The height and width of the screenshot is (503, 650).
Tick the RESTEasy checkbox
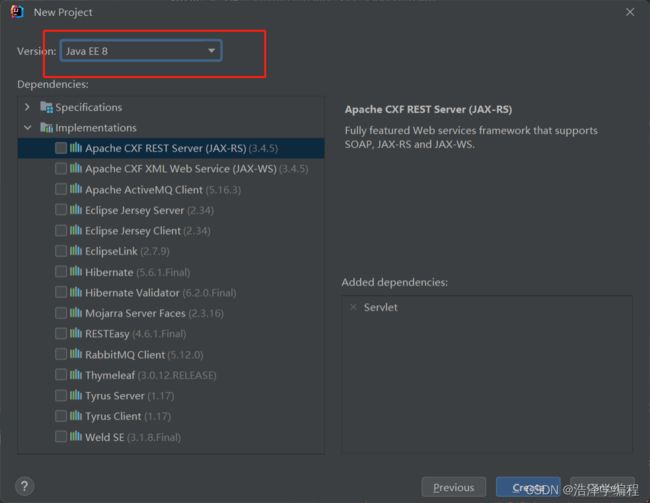pos(61,333)
